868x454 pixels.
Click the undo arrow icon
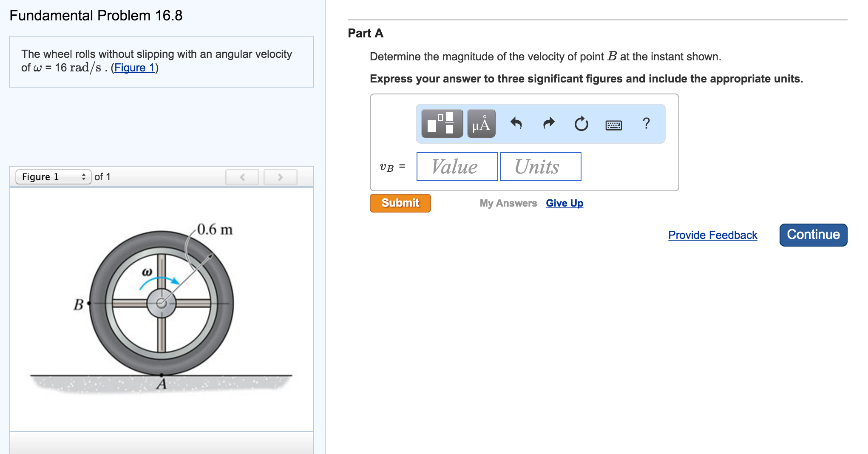click(517, 124)
